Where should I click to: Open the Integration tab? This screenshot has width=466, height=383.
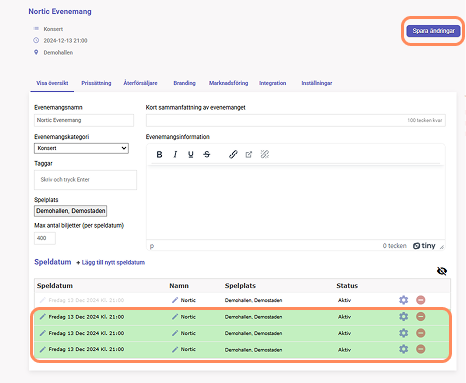click(273, 83)
